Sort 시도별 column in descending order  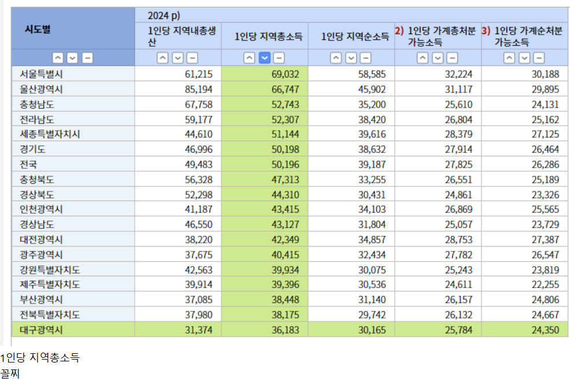tap(72, 58)
